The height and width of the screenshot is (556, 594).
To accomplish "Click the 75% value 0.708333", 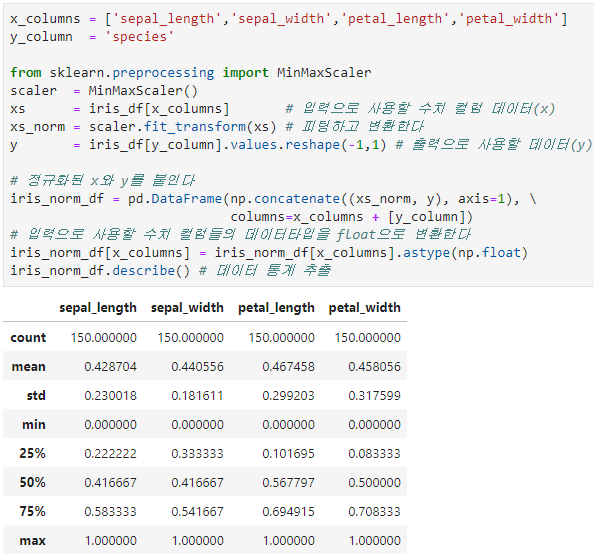I will 374,512.
